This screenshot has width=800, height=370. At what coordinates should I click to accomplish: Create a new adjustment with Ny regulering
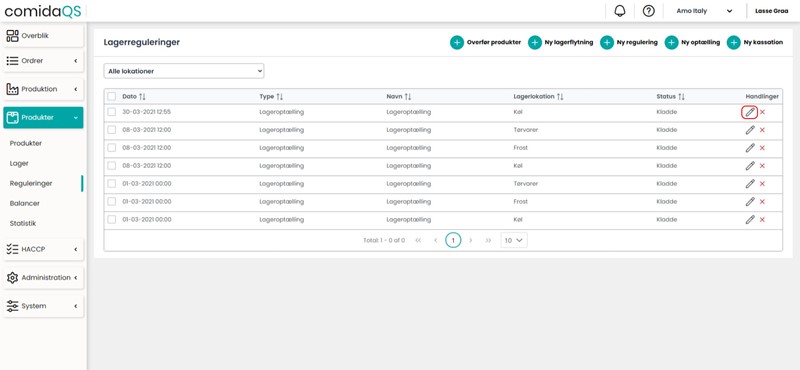[x=629, y=43]
